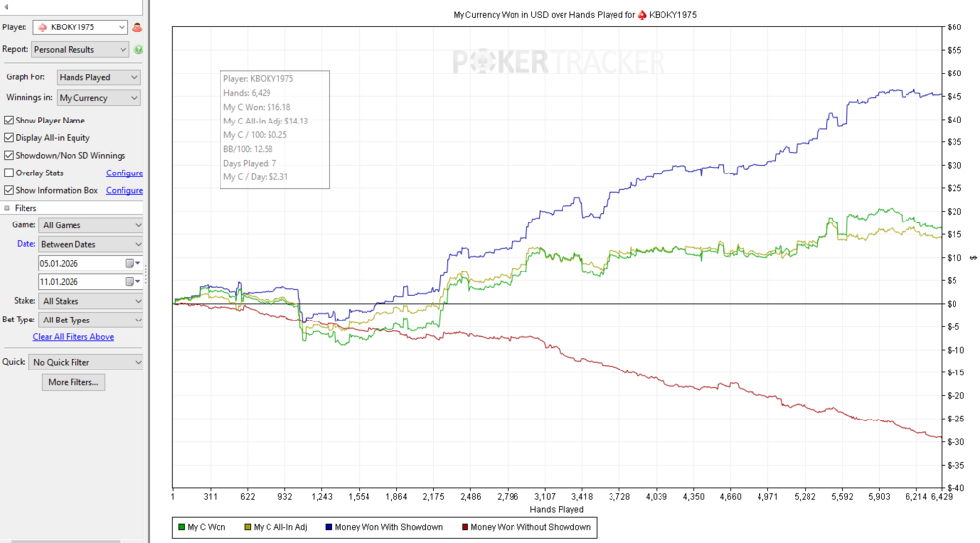Viewport: 980px width, 543px height.
Task: Click the collapse arrow at panel top
Action: (8, 7)
